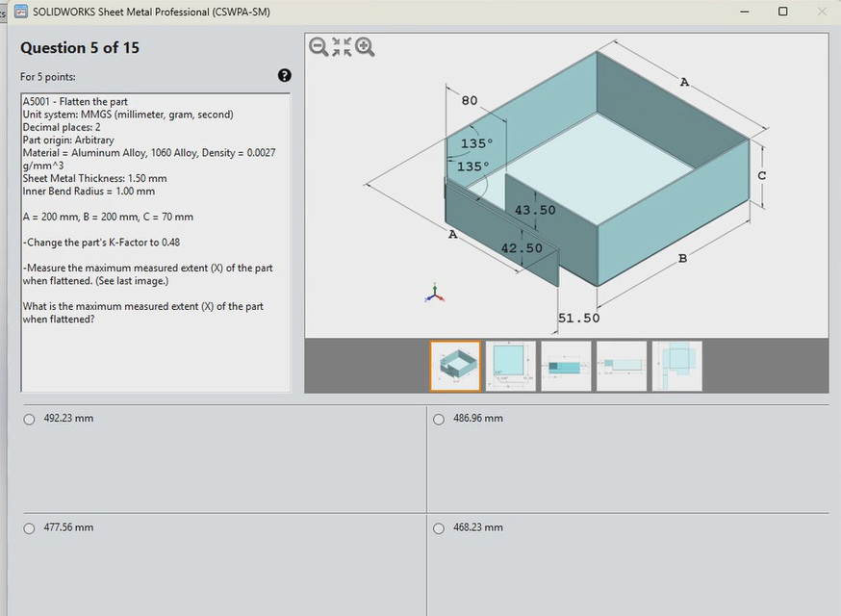Minimize the CSWPA-SM exam window
This screenshot has height=616, width=841.
tap(744, 11)
